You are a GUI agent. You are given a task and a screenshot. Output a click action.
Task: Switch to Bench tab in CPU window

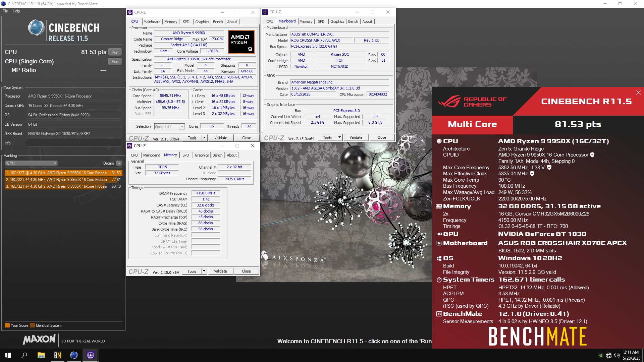point(218,22)
